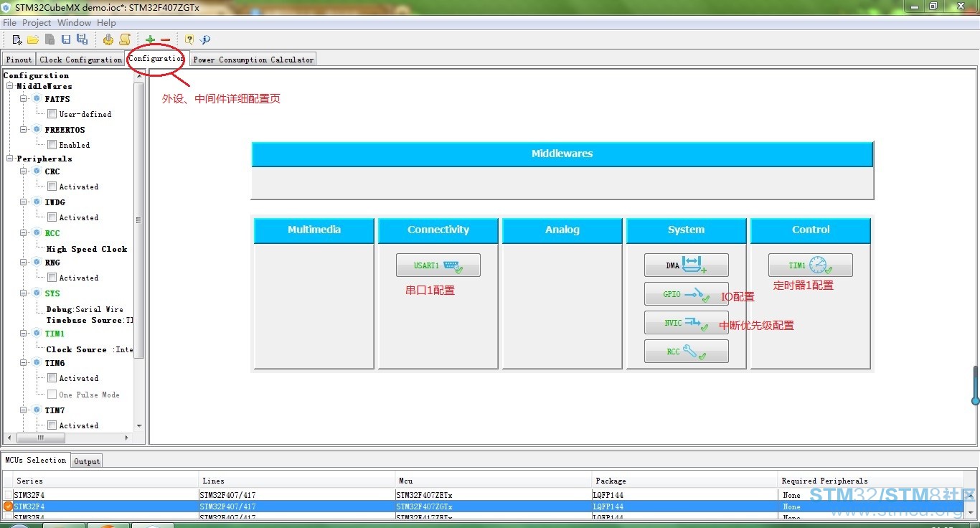Enable the FREERTOS Enabled checkbox
The height and width of the screenshot is (528, 980).
point(52,144)
